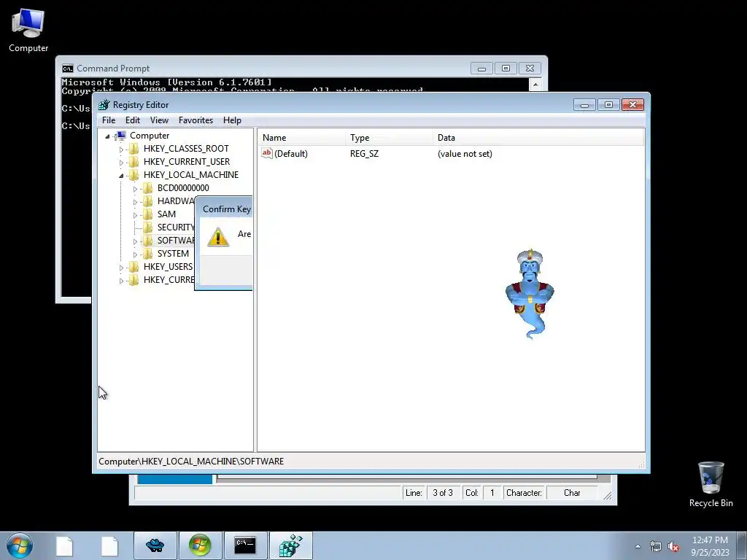
Task: Collapse the Computer root node
Action: pos(108,136)
